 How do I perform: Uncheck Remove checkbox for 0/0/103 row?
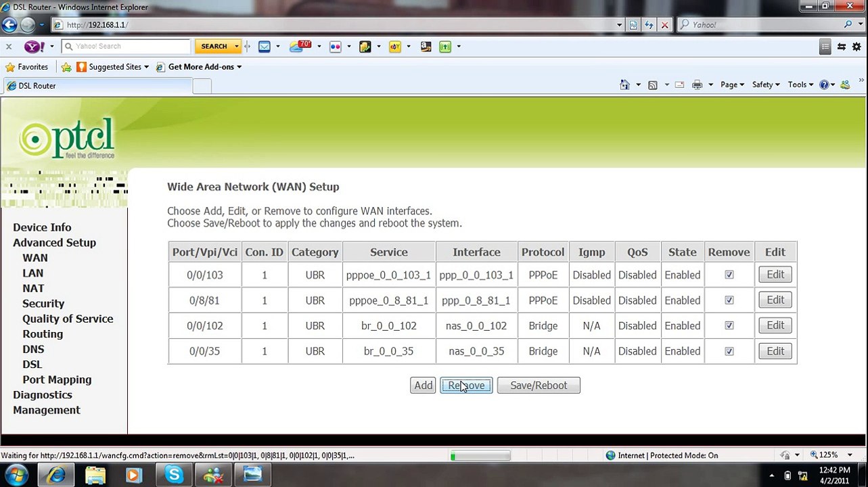click(729, 275)
